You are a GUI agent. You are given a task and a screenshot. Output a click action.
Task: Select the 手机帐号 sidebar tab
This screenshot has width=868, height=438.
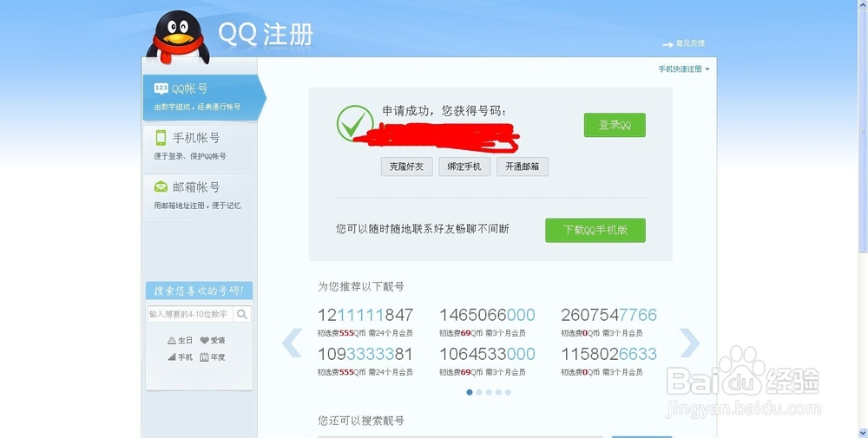click(200, 147)
